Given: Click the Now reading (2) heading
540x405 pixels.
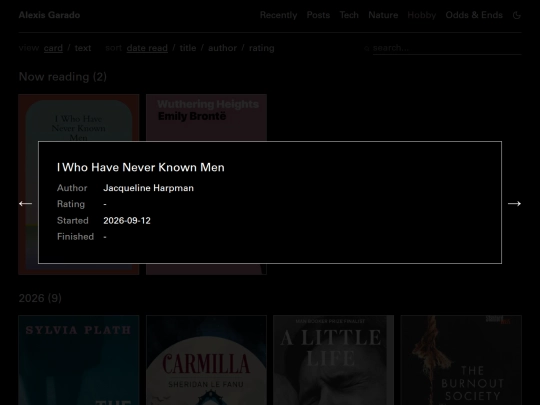Looking at the screenshot, I should point(63,76).
